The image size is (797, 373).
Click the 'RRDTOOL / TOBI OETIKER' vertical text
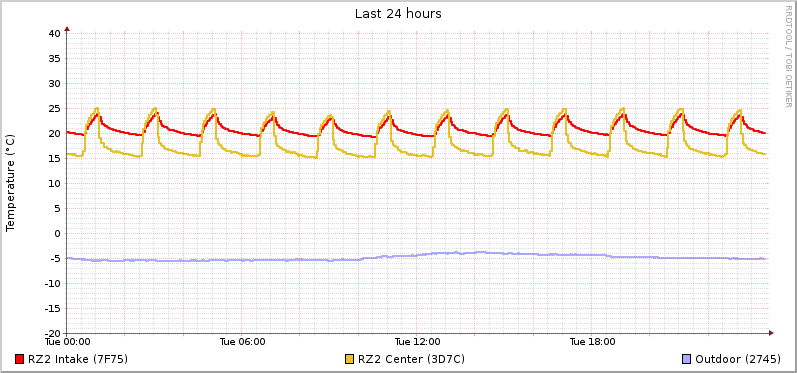coord(788,56)
